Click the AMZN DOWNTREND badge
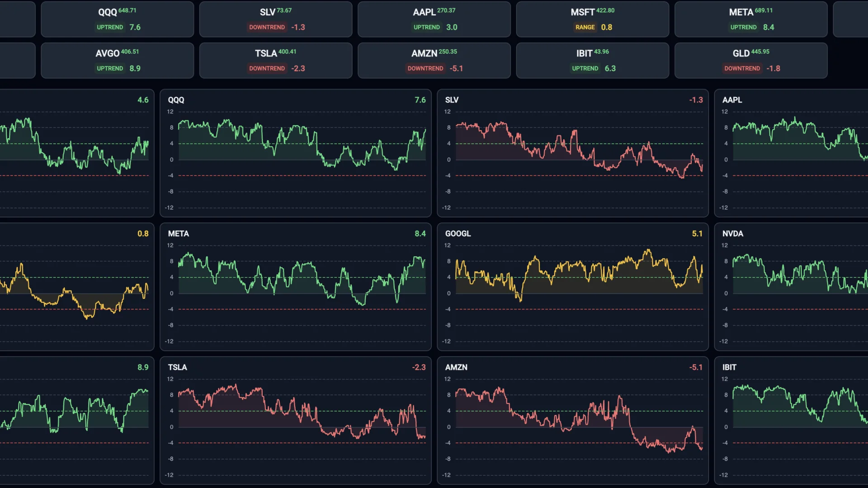The height and width of the screenshot is (488, 868). tap(425, 68)
